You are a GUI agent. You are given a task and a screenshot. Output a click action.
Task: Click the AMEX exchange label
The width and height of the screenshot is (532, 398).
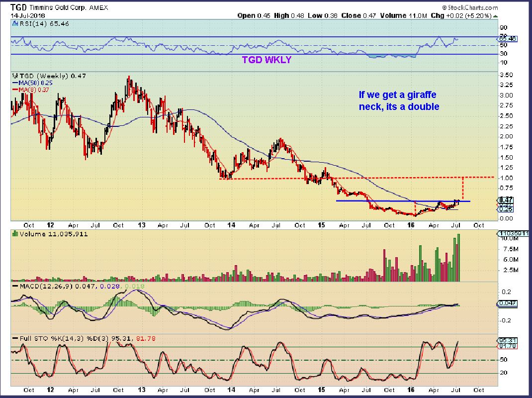(x=99, y=8)
